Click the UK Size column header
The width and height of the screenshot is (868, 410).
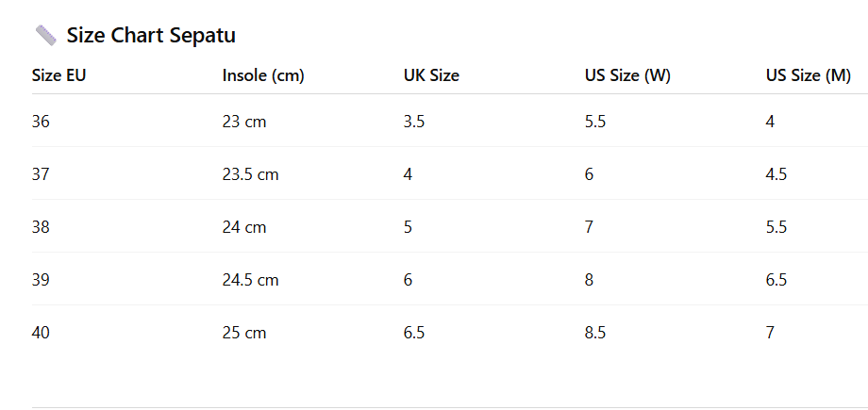point(431,75)
